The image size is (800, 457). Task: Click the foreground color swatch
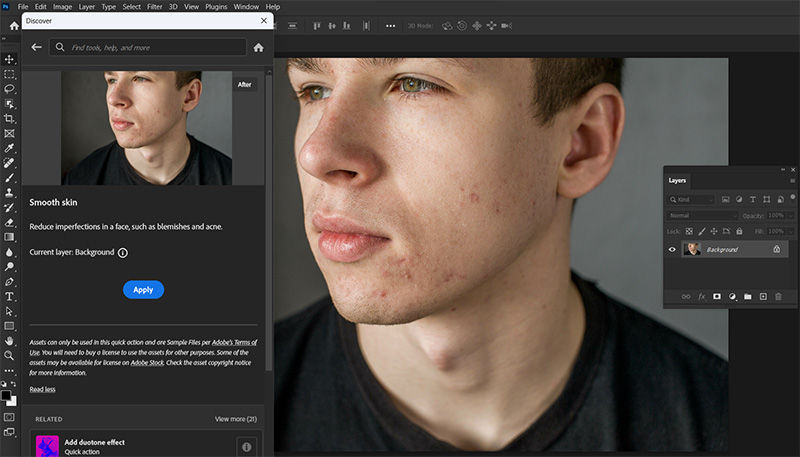(8, 393)
